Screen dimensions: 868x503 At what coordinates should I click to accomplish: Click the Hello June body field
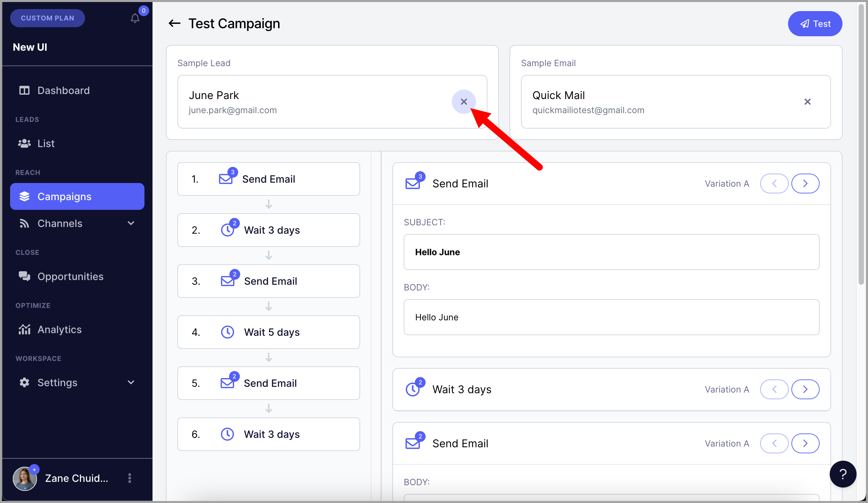(611, 317)
